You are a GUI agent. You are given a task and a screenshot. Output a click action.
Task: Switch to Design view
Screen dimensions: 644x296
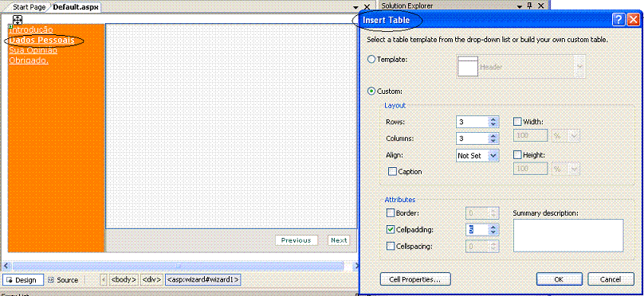(23, 280)
